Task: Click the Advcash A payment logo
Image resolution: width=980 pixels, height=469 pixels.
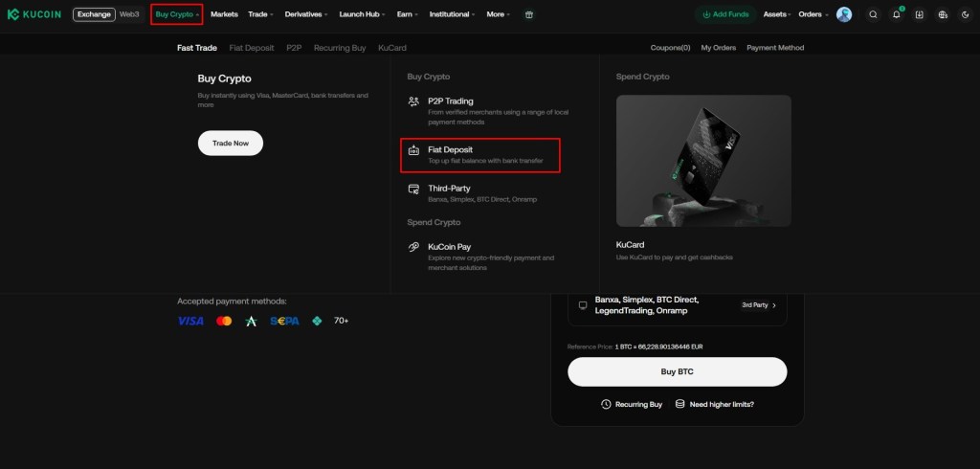Action: point(252,321)
